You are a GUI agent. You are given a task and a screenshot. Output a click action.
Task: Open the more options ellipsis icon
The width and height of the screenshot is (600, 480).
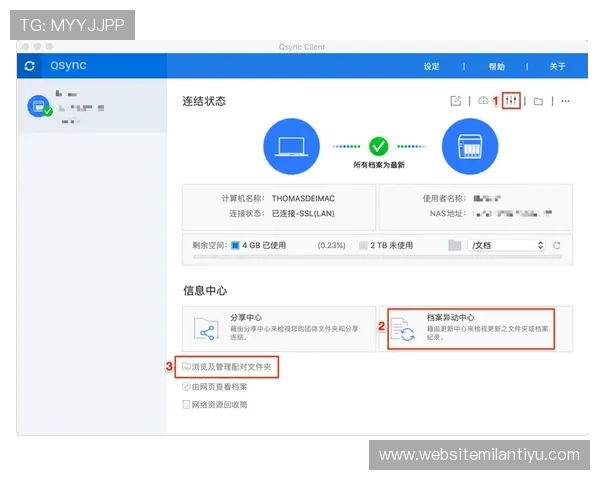pyautogui.click(x=565, y=101)
